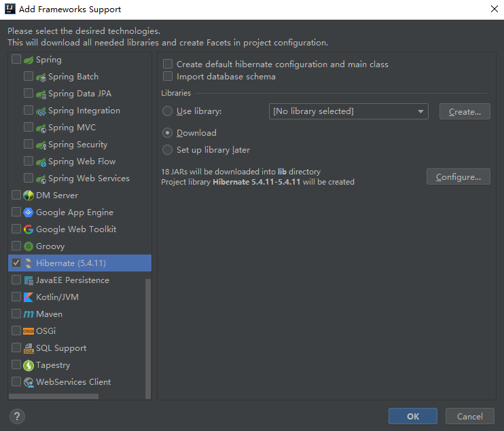
Task: Click the Maven icon
Action: (x=29, y=314)
